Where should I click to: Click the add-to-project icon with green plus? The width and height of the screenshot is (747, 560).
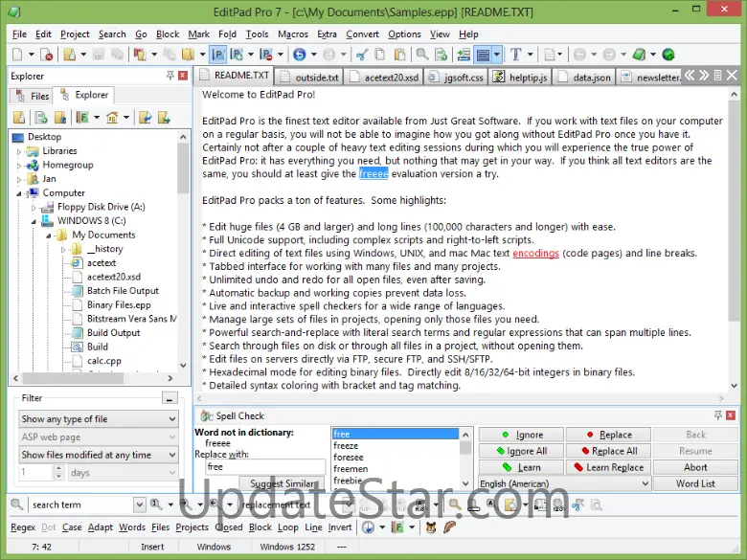coord(237,55)
